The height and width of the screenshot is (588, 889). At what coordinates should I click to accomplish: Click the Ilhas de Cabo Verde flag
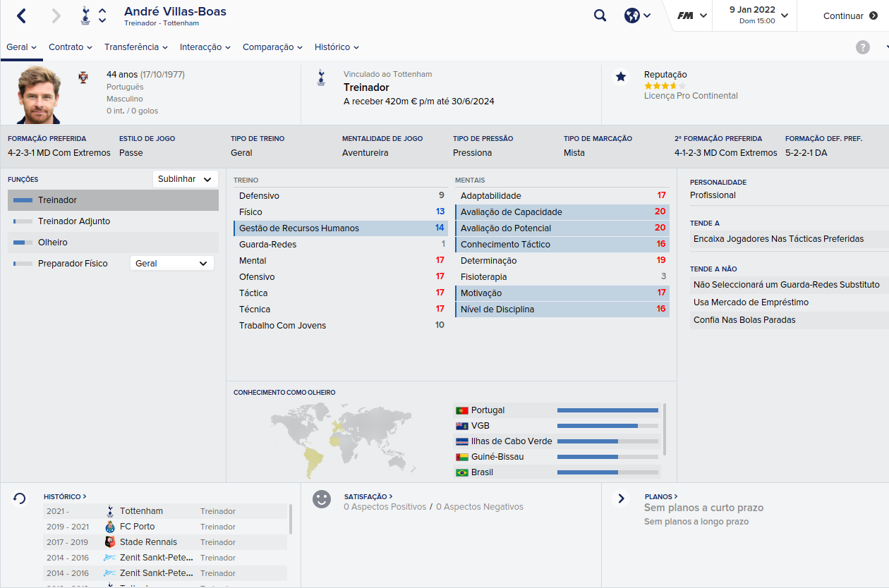coord(462,441)
